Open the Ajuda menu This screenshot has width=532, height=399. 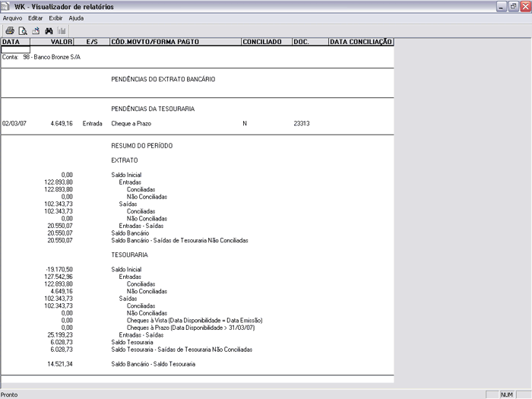[x=77, y=17]
